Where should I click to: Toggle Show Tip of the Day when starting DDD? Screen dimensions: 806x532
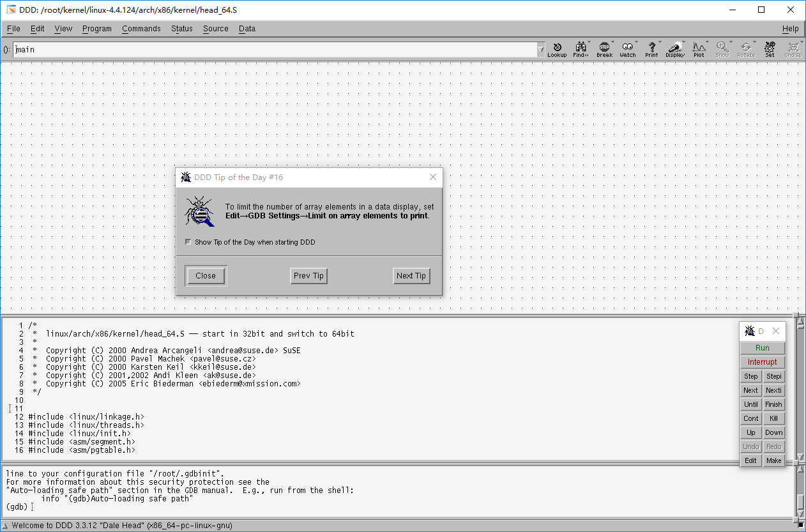[188, 242]
